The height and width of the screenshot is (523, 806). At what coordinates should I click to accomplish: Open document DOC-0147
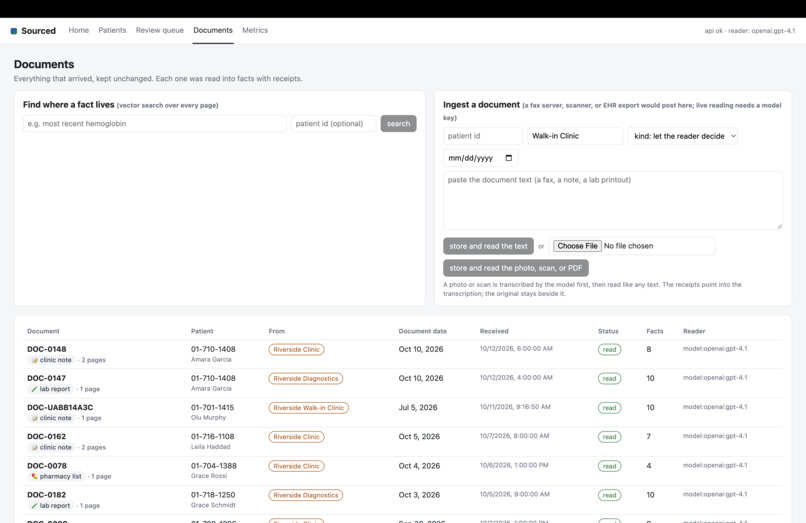pyautogui.click(x=47, y=378)
